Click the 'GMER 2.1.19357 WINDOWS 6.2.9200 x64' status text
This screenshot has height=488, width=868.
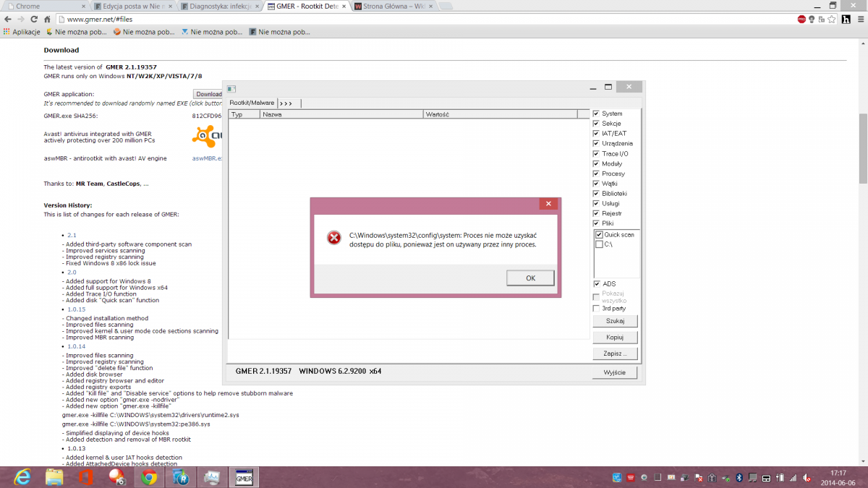(308, 371)
